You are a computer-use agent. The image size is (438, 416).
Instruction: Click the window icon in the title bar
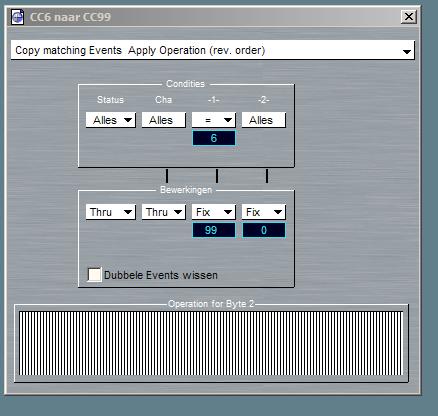(x=17, y=17)
